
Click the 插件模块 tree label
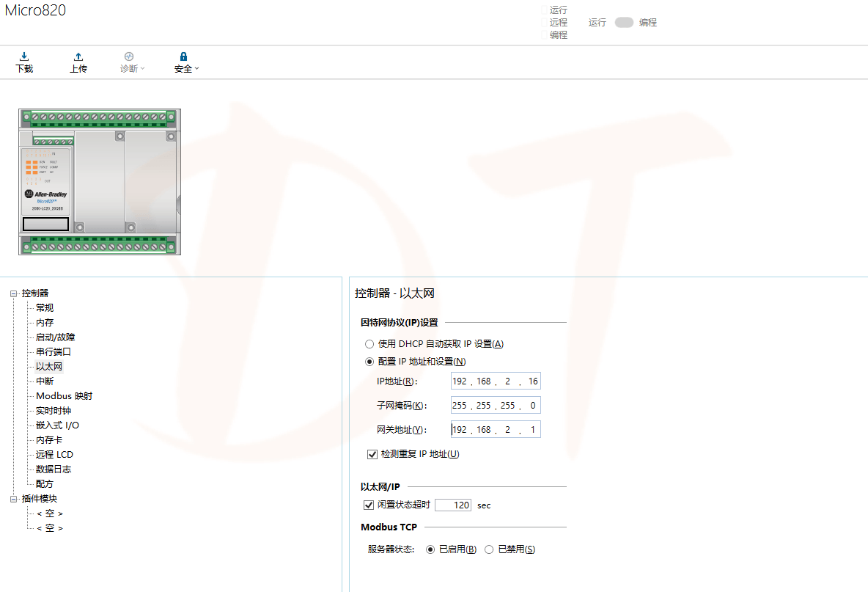pos(40,499)
